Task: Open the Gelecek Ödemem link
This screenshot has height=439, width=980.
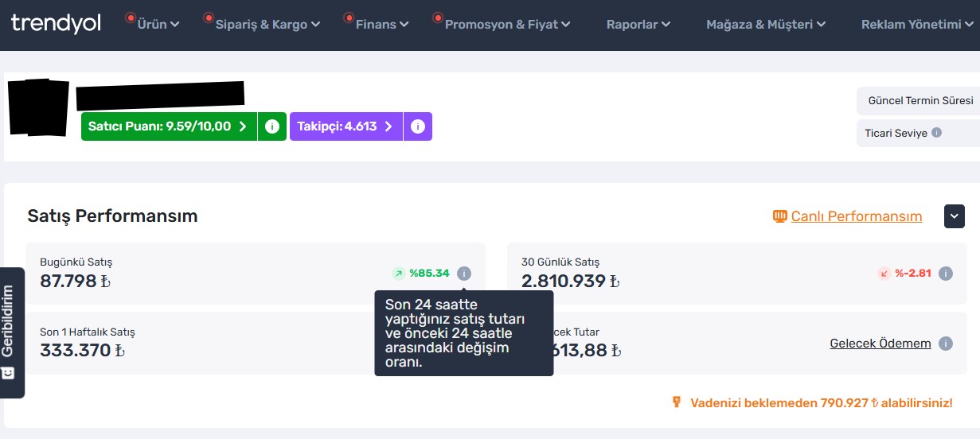Action: (880, 344)
